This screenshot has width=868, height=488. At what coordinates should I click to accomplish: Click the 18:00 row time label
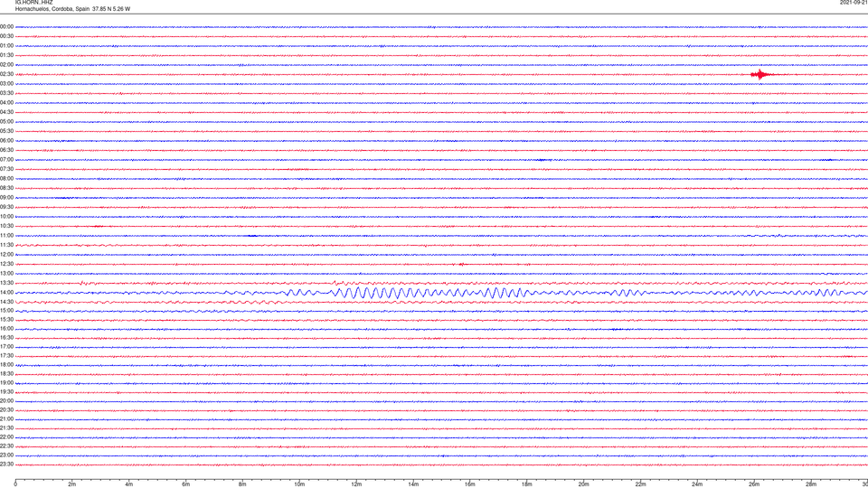pos(6,364)
